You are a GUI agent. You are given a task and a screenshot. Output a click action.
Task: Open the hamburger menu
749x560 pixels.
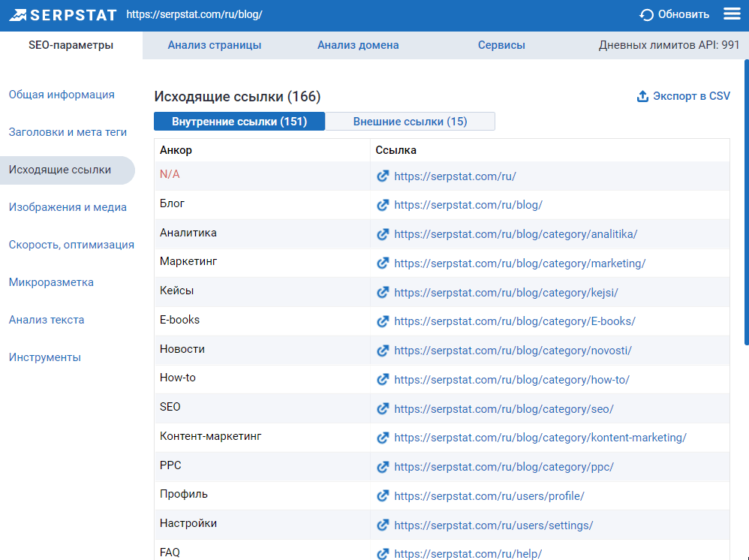pos(732,14)
